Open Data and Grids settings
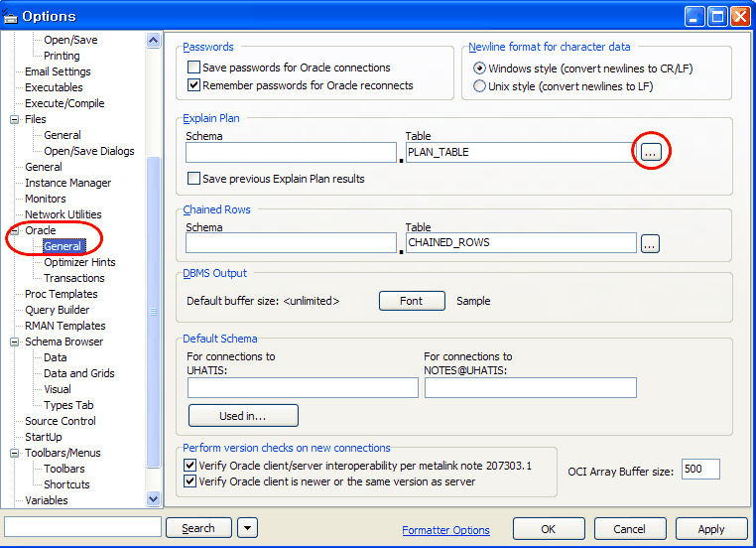The height and width of the screenshot is (548, 756). [x=78, y=373]
